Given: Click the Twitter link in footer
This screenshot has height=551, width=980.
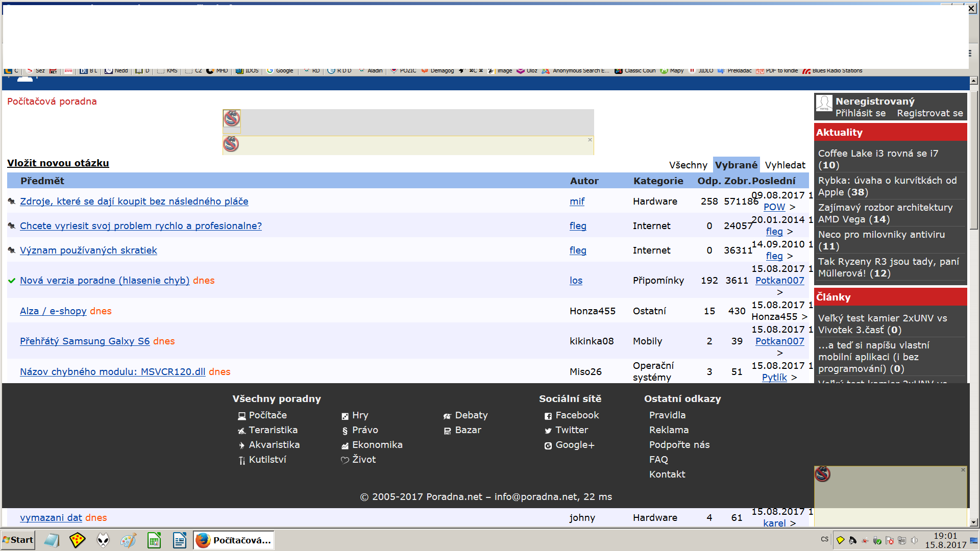Looking at the screenshot, I should (571, 430).
